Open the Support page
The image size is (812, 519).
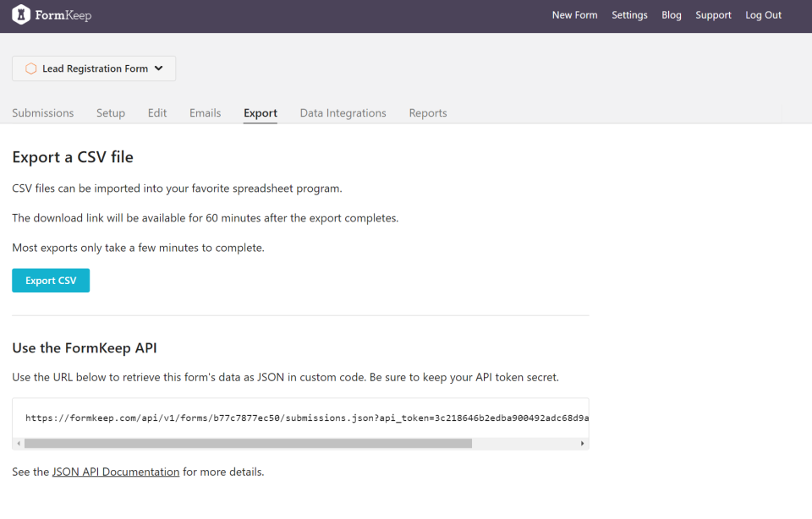coord(713,15)
